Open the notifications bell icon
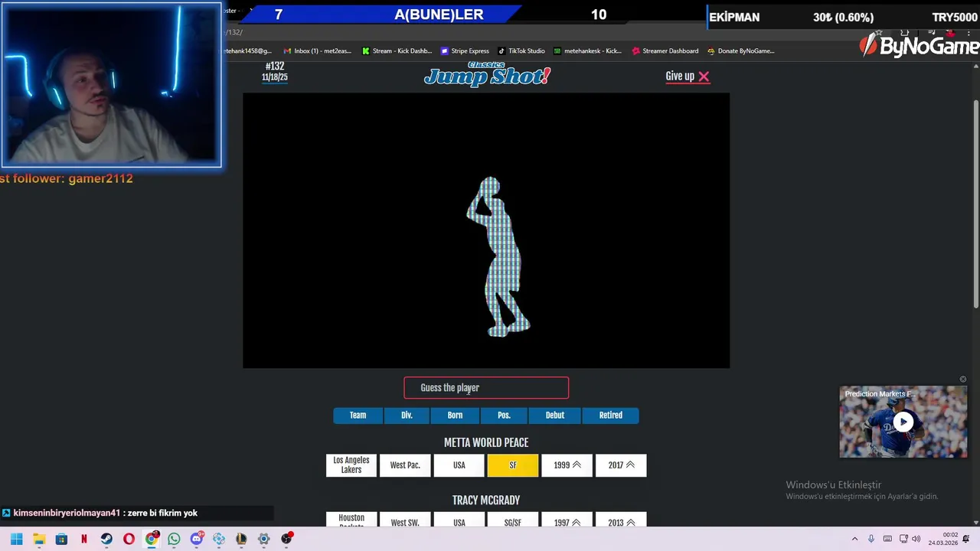The width and height of the screenshot is (980, 551). point(966,539)
